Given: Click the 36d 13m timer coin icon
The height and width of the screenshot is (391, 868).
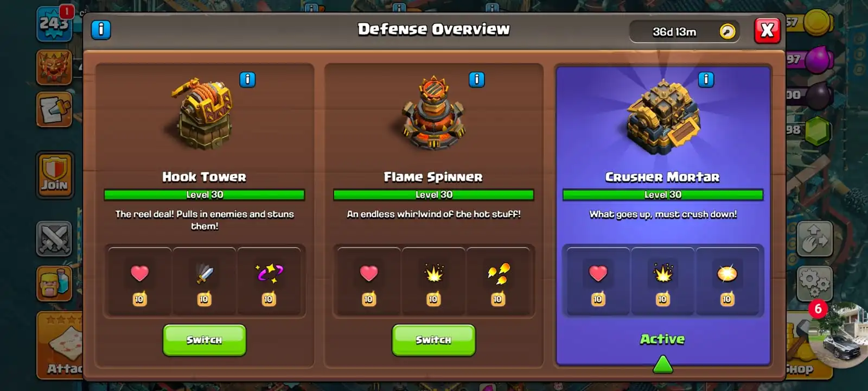Looking at the screenshot, I should pos(727,31).
